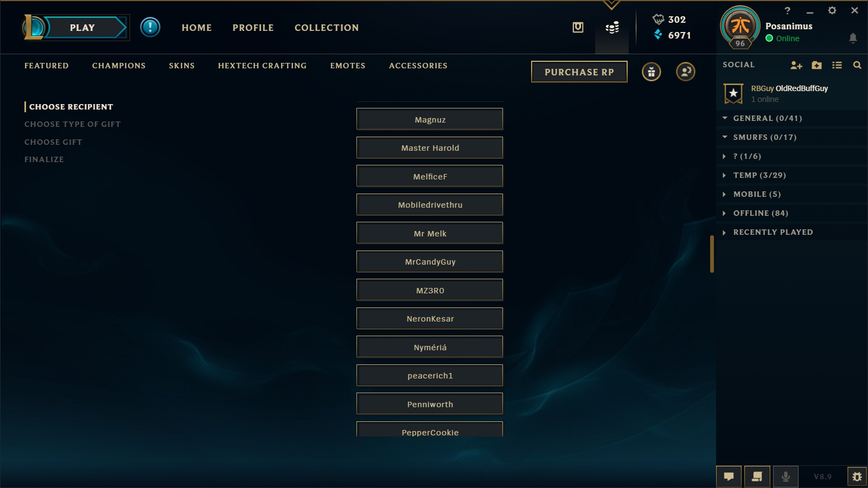Open the store coins icon
Image resolution: width=868 pixels, height=488 pixels.
tap(612, 28)
